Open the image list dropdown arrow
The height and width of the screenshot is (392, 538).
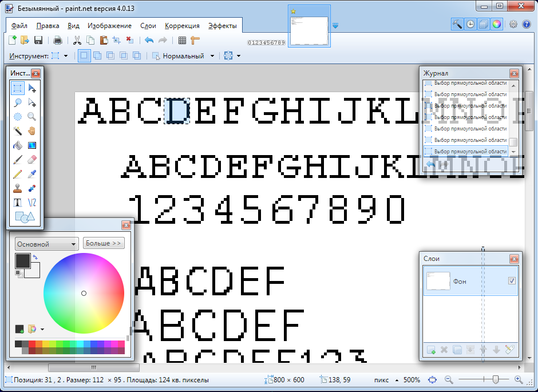(335, 26)
